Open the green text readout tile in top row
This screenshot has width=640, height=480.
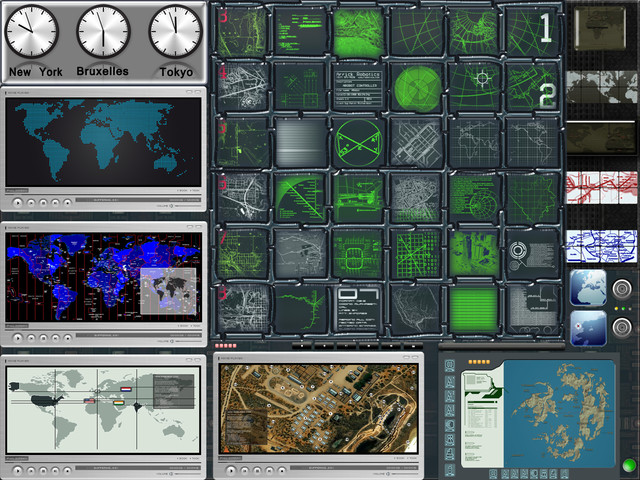point(300,31)
